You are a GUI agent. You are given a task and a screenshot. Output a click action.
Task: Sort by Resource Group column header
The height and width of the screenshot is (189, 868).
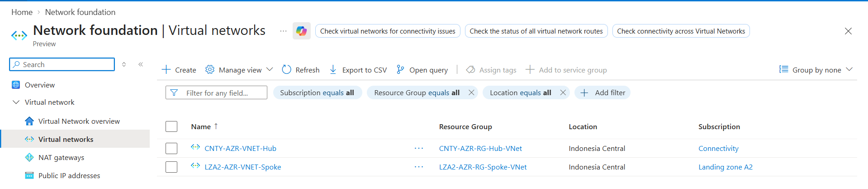tap(465, 127)
